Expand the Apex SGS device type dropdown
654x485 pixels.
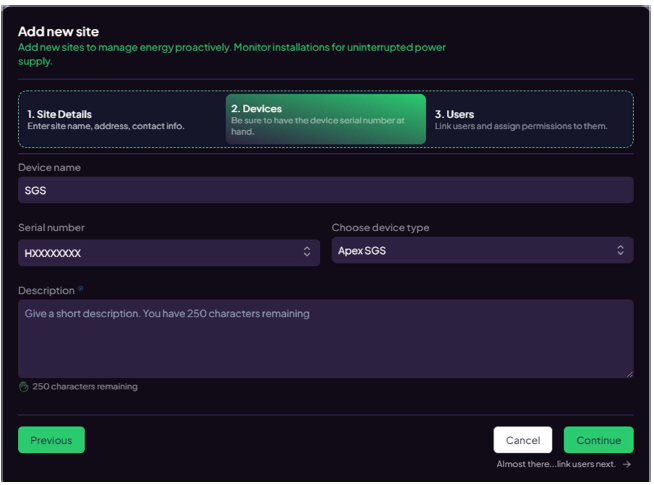click(x=483, y=250)
